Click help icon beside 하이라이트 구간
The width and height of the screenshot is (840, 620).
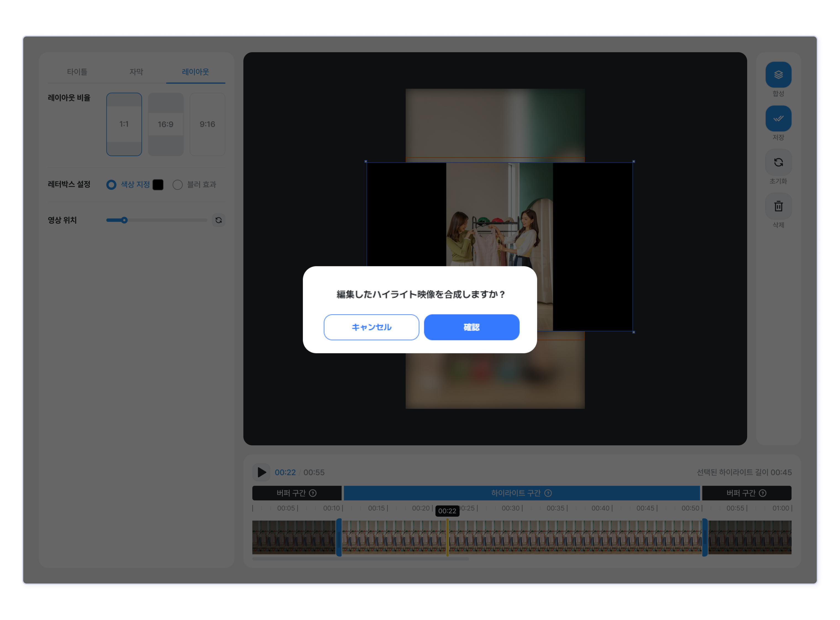click(548, 493)
